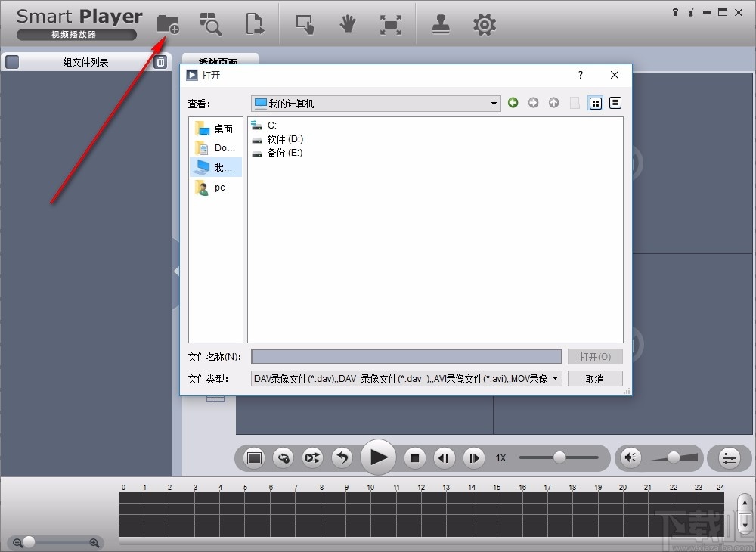Select My Computer entry in dialog sidebar
The image size is (756, 552).
click(215, 167)
